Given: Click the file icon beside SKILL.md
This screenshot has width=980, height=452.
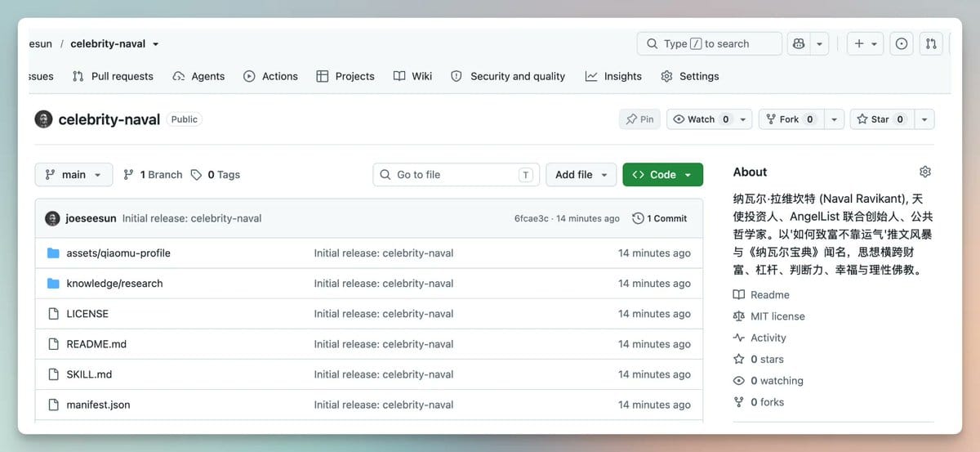Looking at the screenshot, I should click(x=53, y=374).
